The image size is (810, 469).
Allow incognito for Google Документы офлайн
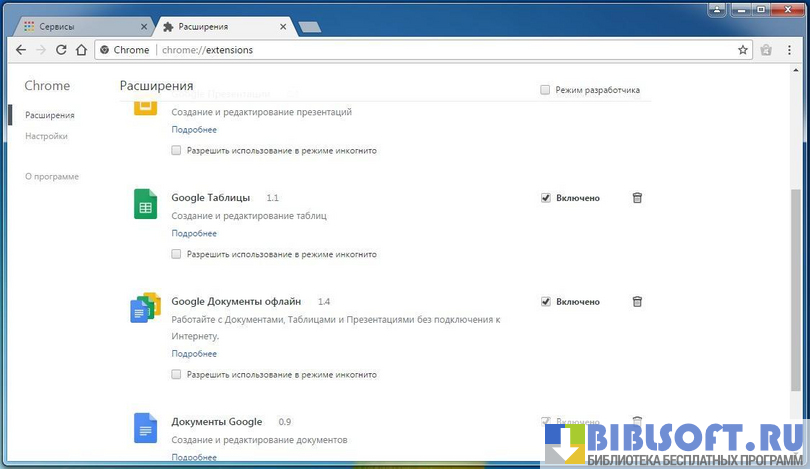click(176, 374)
